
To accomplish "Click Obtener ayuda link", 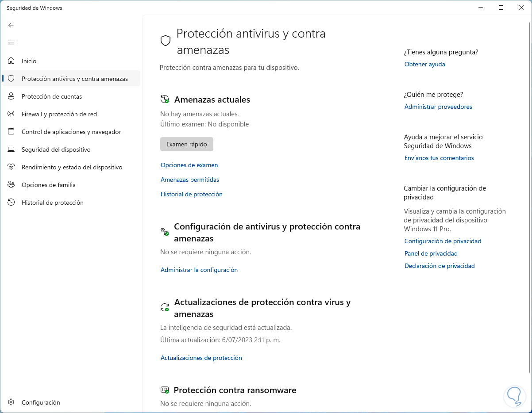I will tap(424, 64).
